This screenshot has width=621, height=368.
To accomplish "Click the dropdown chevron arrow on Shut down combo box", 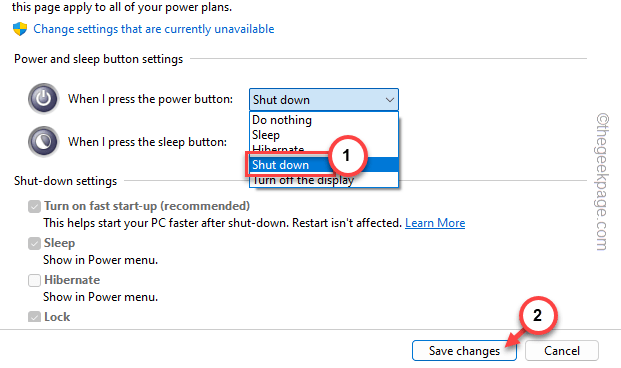I will coord(390,100).
